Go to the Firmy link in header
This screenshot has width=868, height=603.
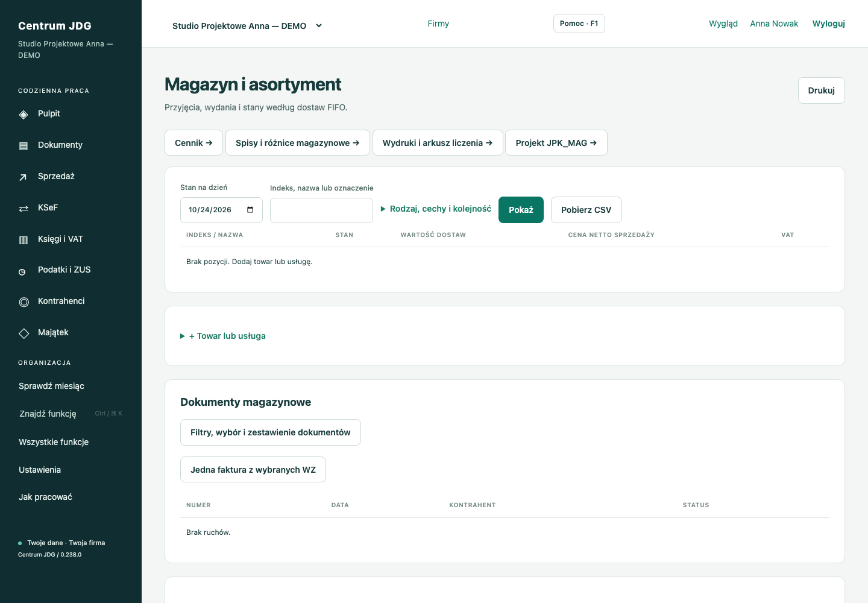(438, 24)
